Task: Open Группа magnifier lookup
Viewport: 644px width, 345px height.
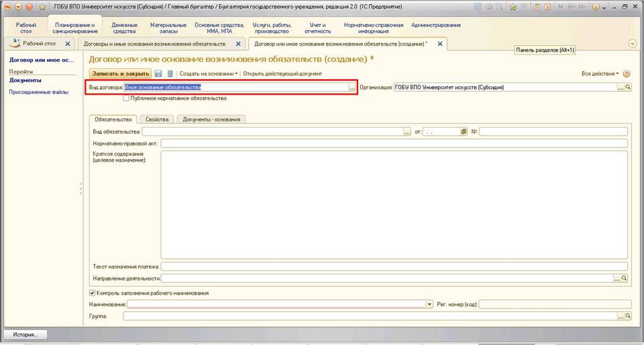Action: pyautogui.click(x=628, y=316)
